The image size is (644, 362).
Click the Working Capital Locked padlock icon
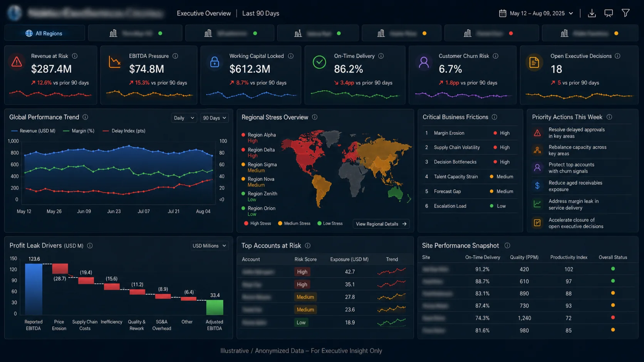[x=215, y=62]
